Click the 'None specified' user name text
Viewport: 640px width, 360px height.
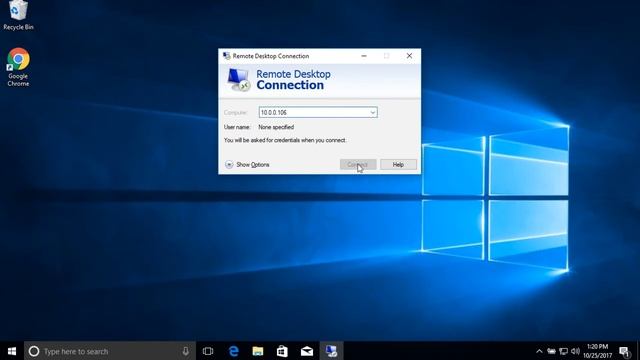pyautogui.click(x=276, y=127)
